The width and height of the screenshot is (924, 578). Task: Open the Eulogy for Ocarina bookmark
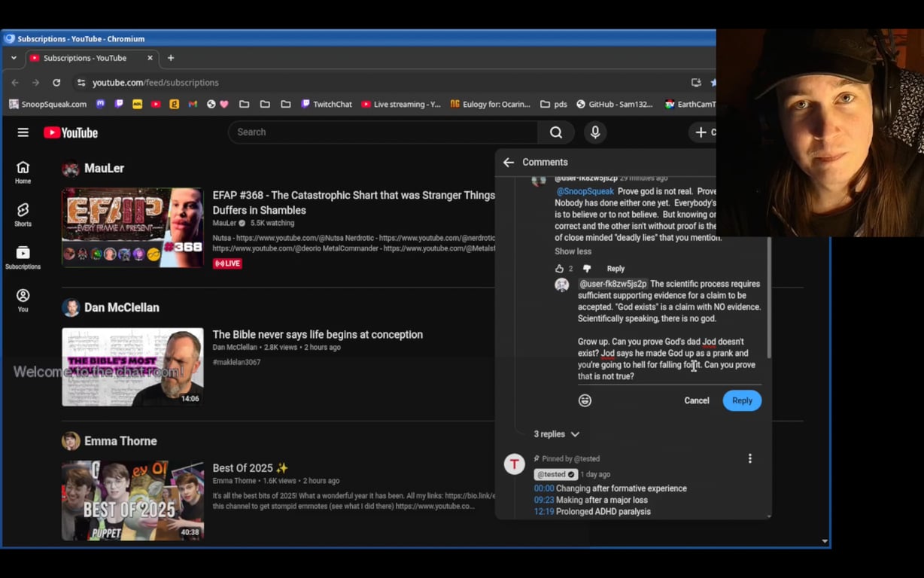coord(490,104)
